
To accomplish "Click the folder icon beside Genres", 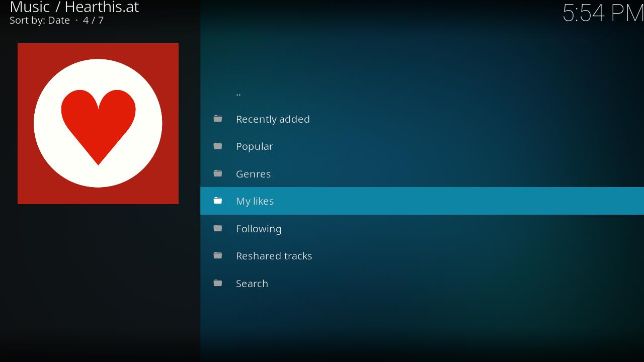I will pyautogui.click(x=218, y=173).
